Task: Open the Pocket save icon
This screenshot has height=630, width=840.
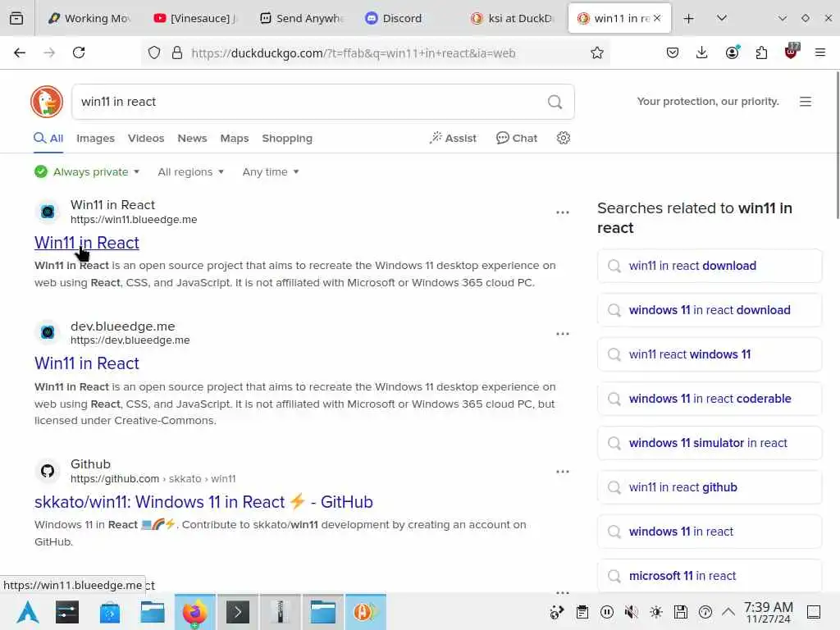Action: (x=673, y=52)
